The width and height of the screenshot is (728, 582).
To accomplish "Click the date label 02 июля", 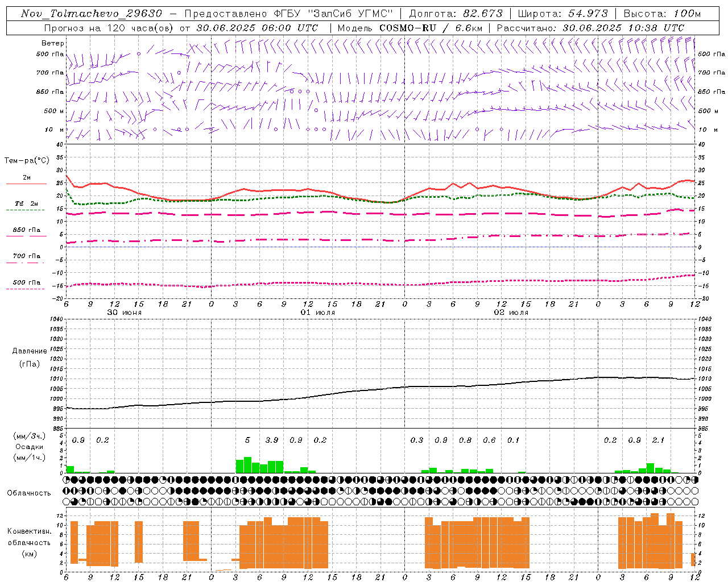I will pos(511,313).
